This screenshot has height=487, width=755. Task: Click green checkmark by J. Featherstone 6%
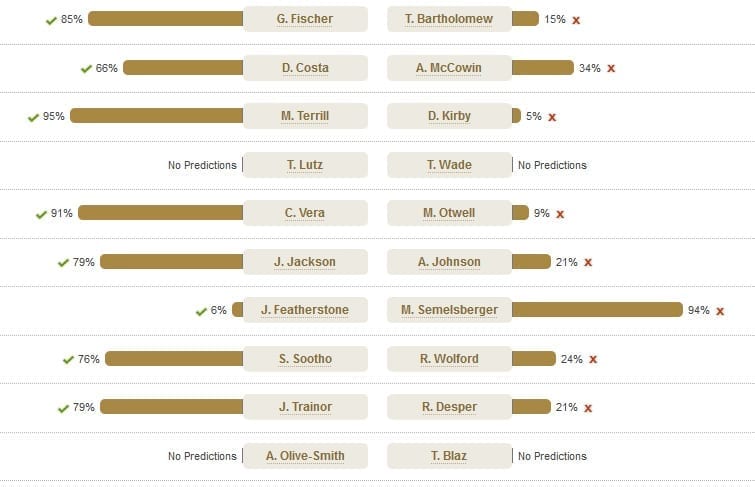coord(201,312)
